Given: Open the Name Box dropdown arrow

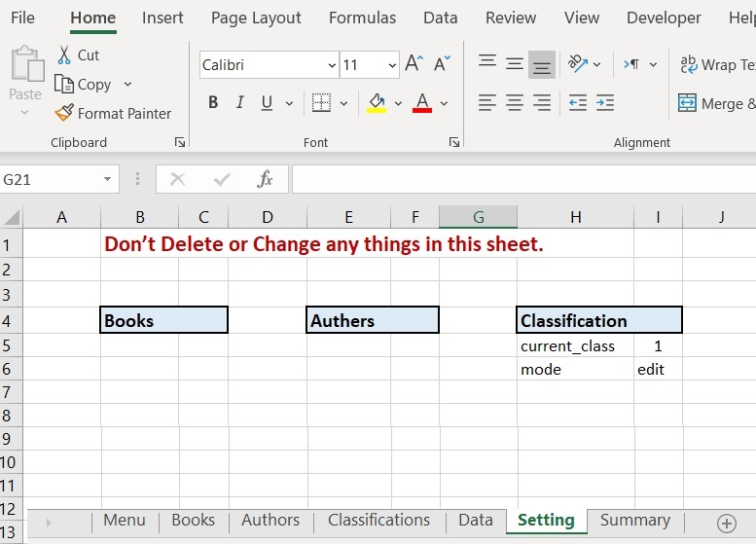Looking at the screenshot, I should (x=107, y=180).
